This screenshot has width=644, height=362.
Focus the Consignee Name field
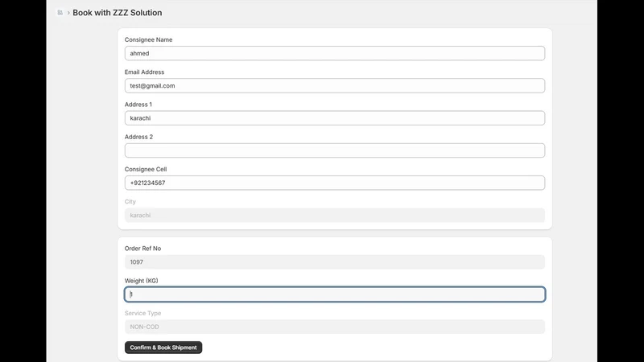click(335, 53)
